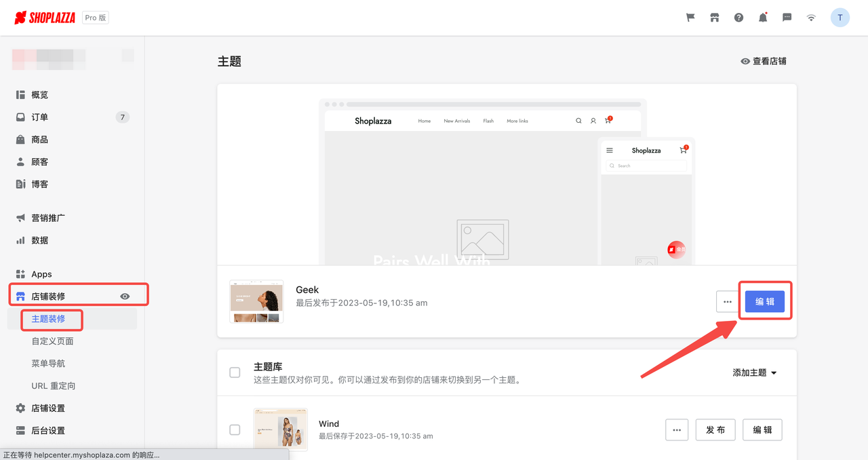The height and width of the screenshot is (460, 868).
Task: Click the Wind theme name
Action: (x=329, y=424)
